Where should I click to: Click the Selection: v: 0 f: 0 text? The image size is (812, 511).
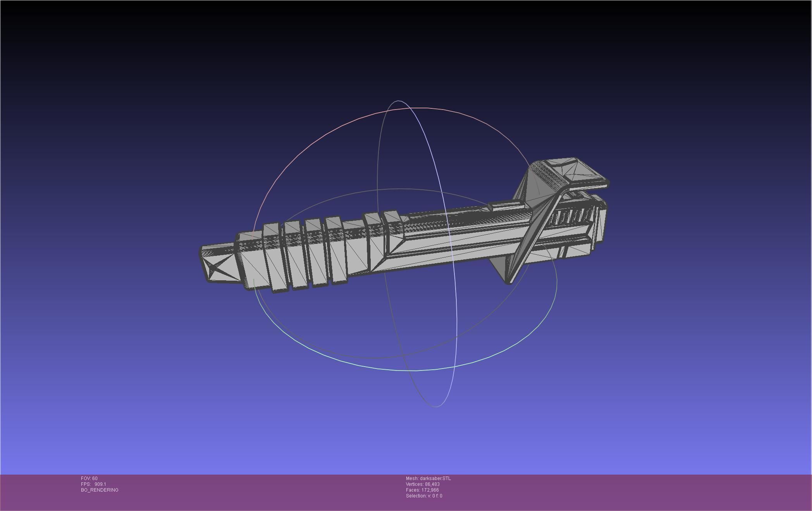(424, 496)
